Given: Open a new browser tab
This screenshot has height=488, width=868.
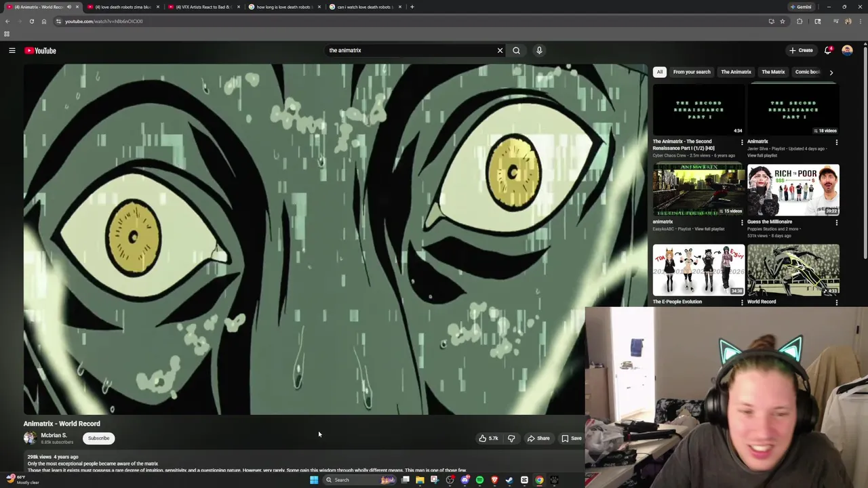Looking at the screenshot, I should 412,7.
